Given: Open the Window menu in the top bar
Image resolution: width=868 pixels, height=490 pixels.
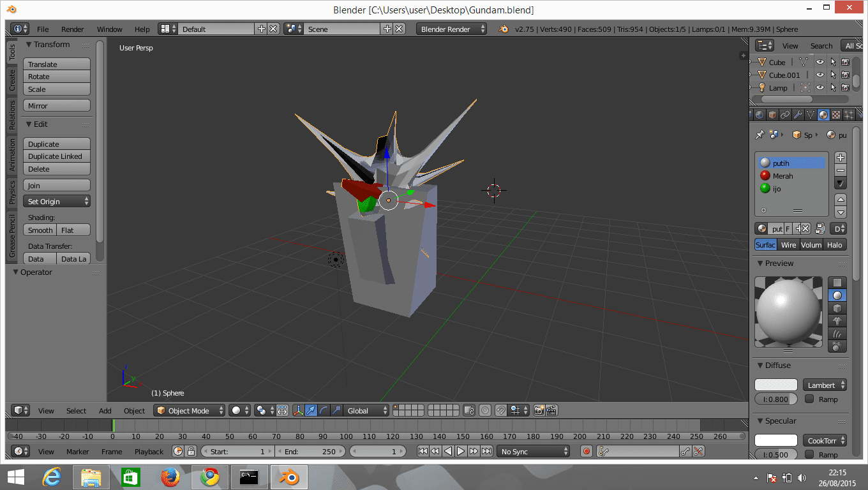Looking at the screenshot, I should click(x=109, y=29).
